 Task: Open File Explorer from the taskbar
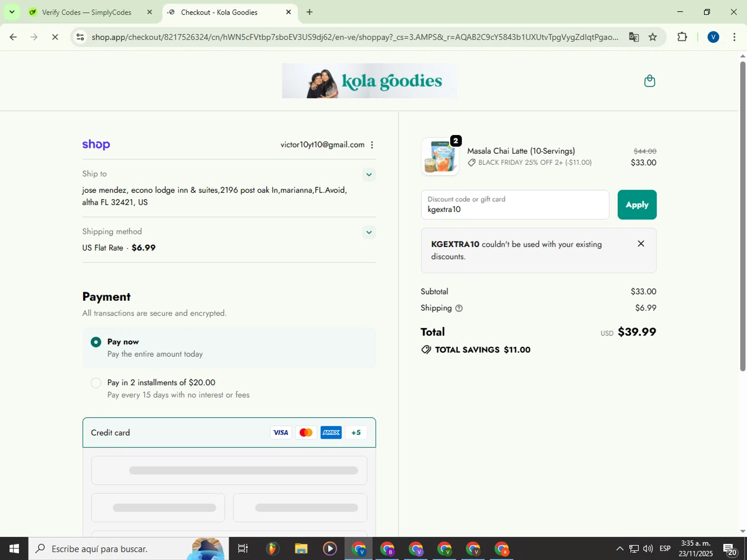click(301, 549)
